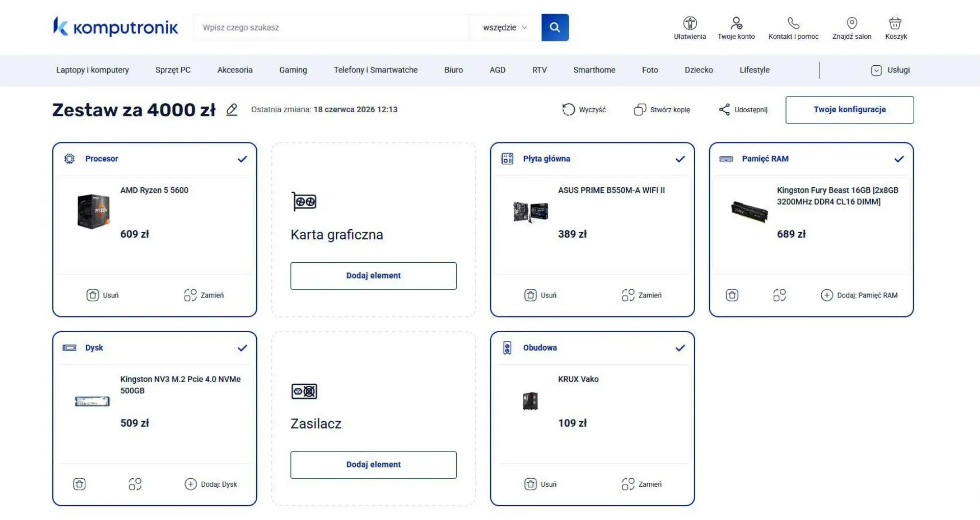
Task: Click plus icon for Dodaj: Dysk
Action: tap(190, 484)
